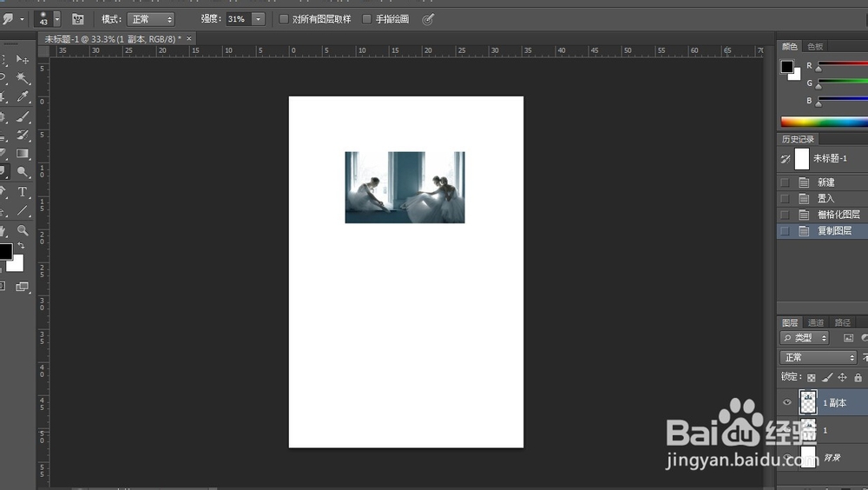Select the Magic Wand tool

pyautogui.click(x=23, y=77)
